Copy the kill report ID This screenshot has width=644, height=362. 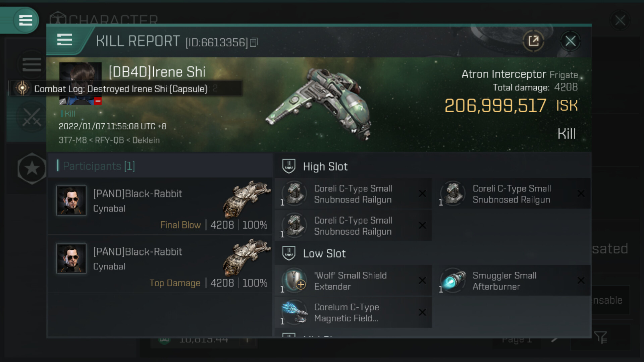click(x=254, y=42)
